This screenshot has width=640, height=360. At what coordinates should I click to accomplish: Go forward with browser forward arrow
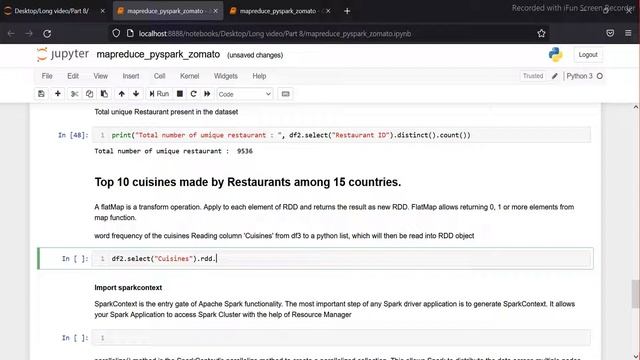tap(29, 33)
